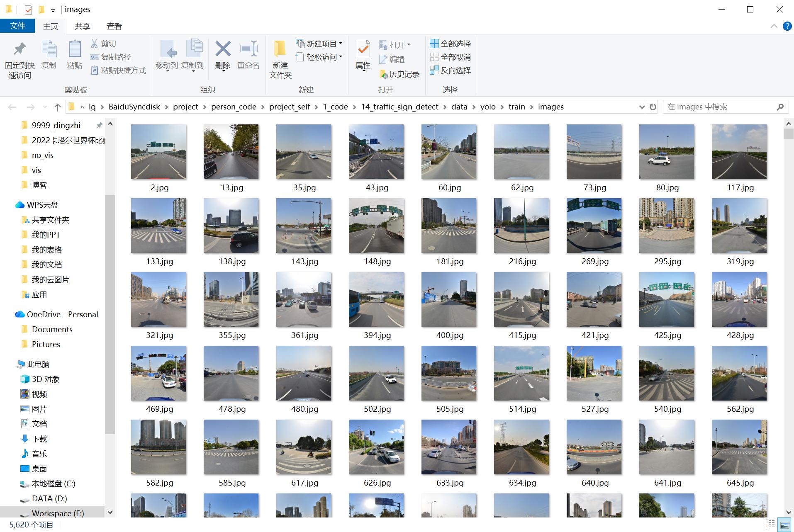Select 此电脑 (This PC) in navigation pane
The height and width of the screenshot is (532, 794).
[x=38, y=364]
